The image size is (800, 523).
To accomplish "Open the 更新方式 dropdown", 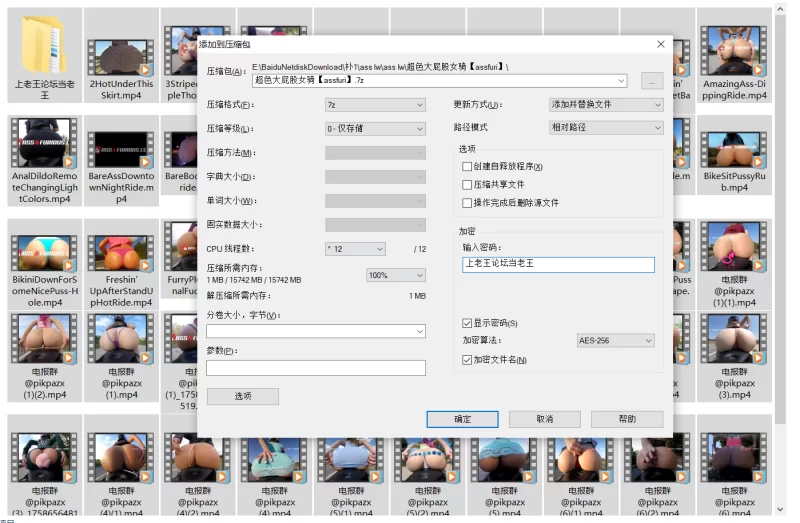I will point(606,104).
